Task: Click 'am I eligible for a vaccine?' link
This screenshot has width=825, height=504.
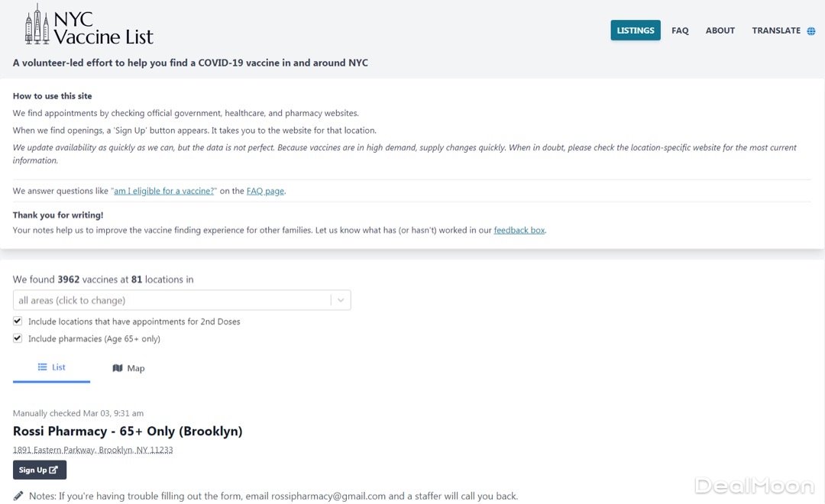Action: [x=164, y=191]
